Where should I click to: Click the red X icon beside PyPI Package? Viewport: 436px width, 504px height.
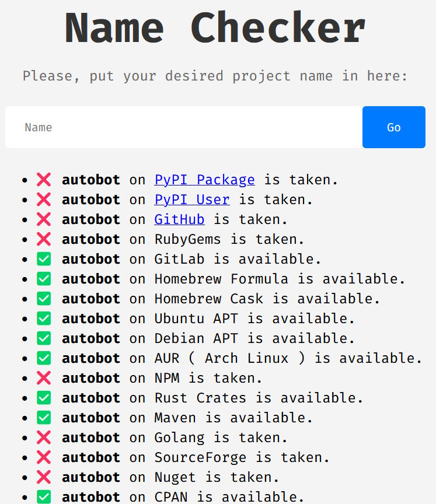[44, 180]
